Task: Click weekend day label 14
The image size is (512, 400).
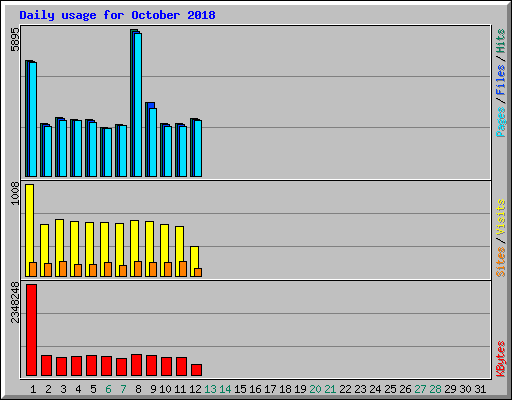Action: [225, 389]
